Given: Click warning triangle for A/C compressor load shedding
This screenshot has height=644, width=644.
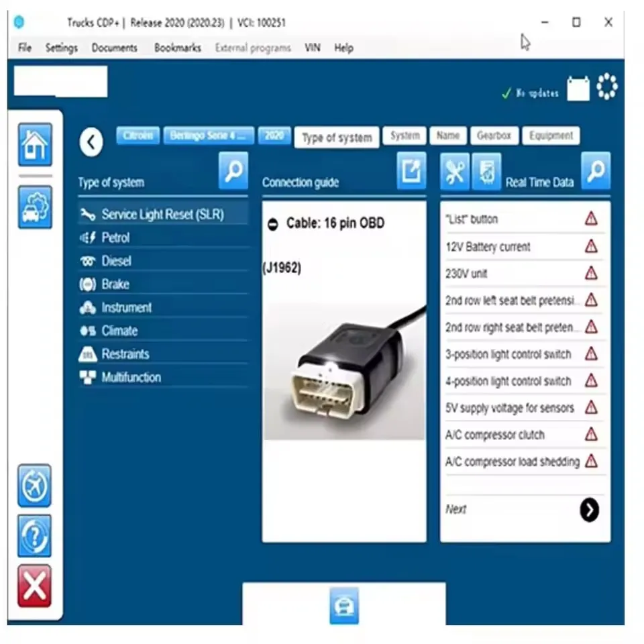Looking at the screenshot, I should pos(591,461).
